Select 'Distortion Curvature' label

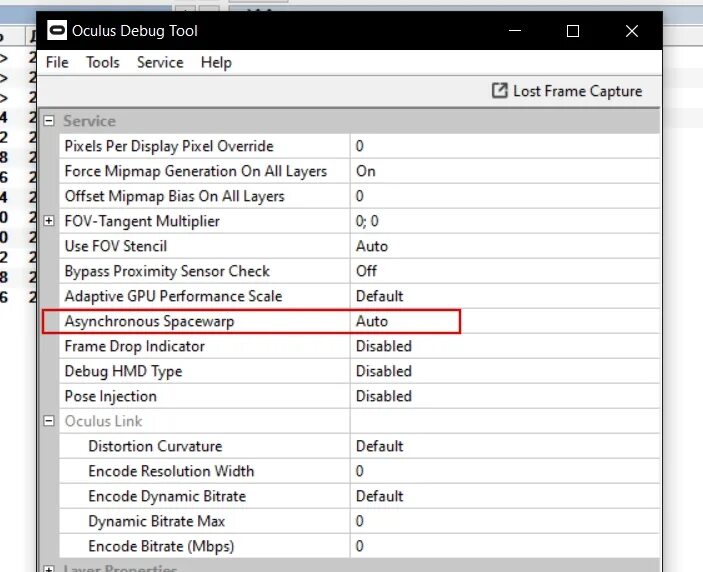click(x=155, y=446)
